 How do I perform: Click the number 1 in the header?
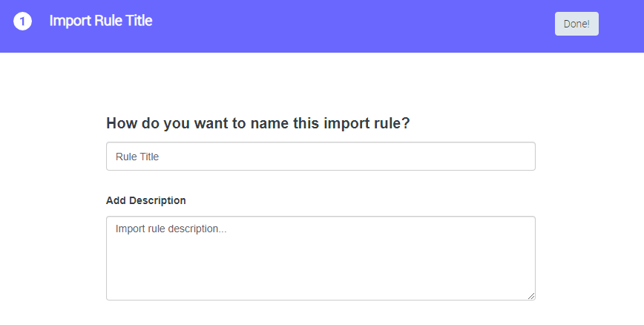click(x=22, y=22)
